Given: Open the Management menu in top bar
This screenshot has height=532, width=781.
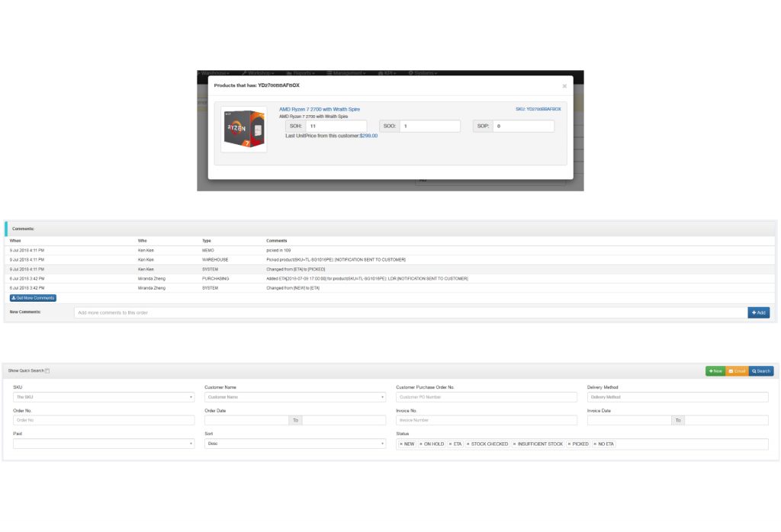Looking at the screenshot, I should point(346,73).
